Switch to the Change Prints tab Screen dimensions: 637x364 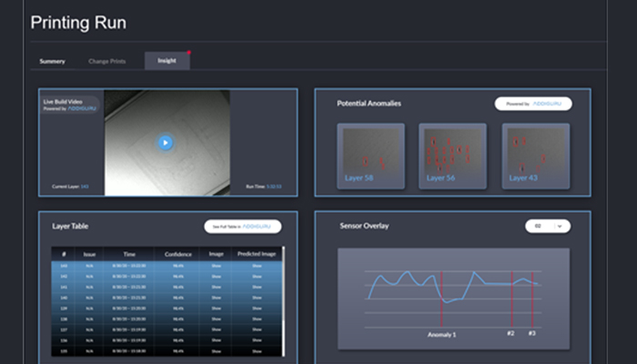point(106,61)
